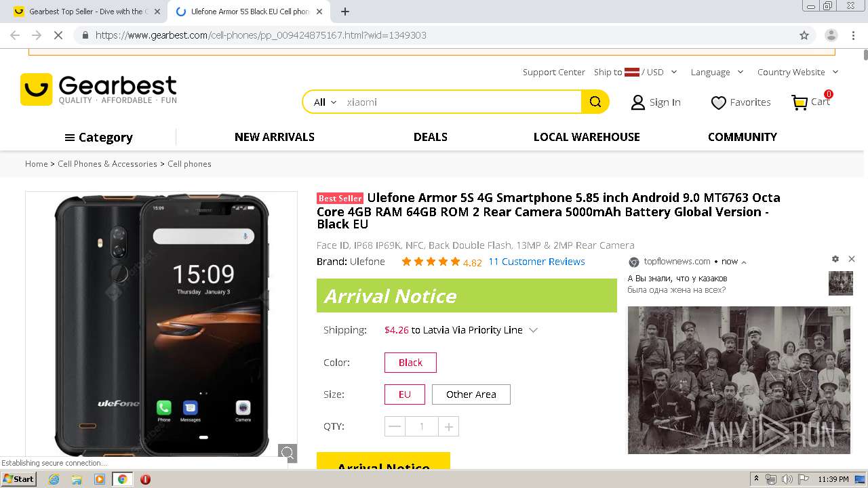Click the site lock icon in address bar

[85, 35]
